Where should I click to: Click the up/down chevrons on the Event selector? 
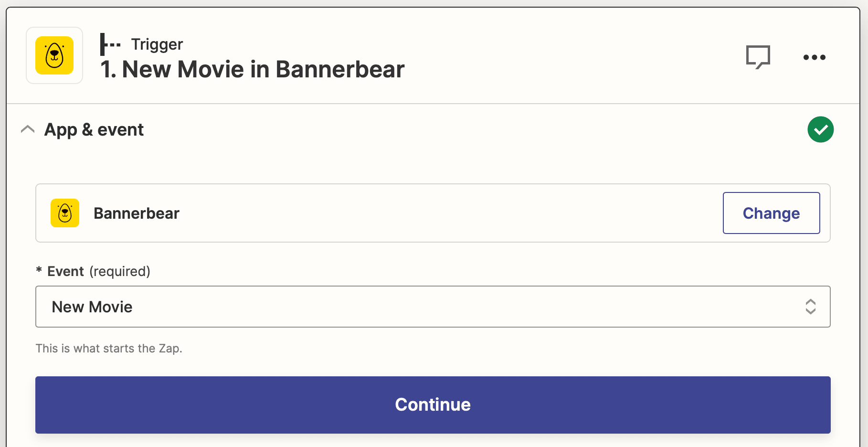tap(810, 307)
